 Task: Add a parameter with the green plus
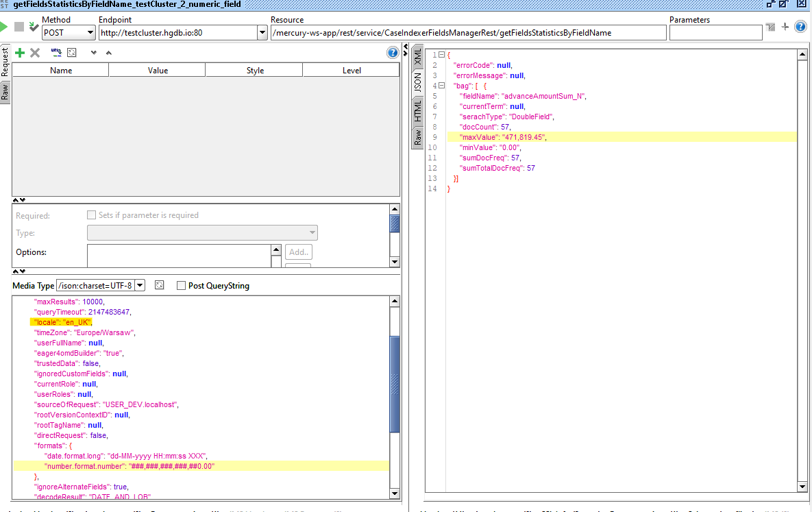coord(20,53)
